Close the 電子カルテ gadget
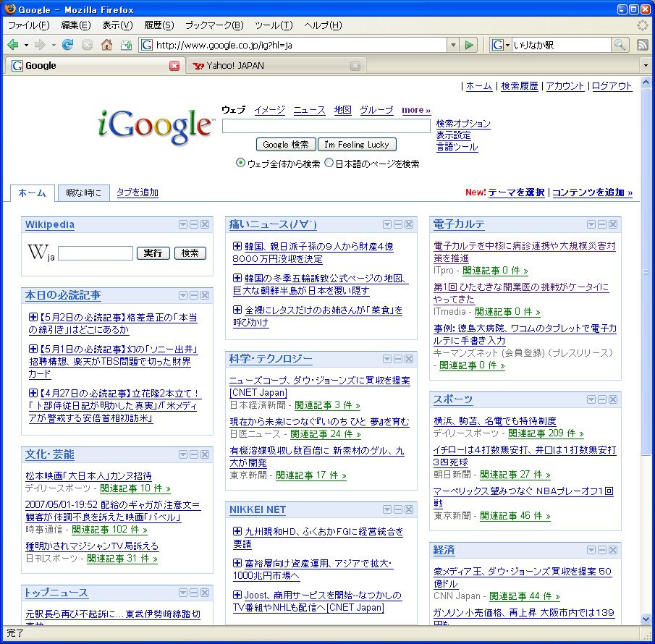This screenshot has height=644, width=655. click(x=613, y=224)
